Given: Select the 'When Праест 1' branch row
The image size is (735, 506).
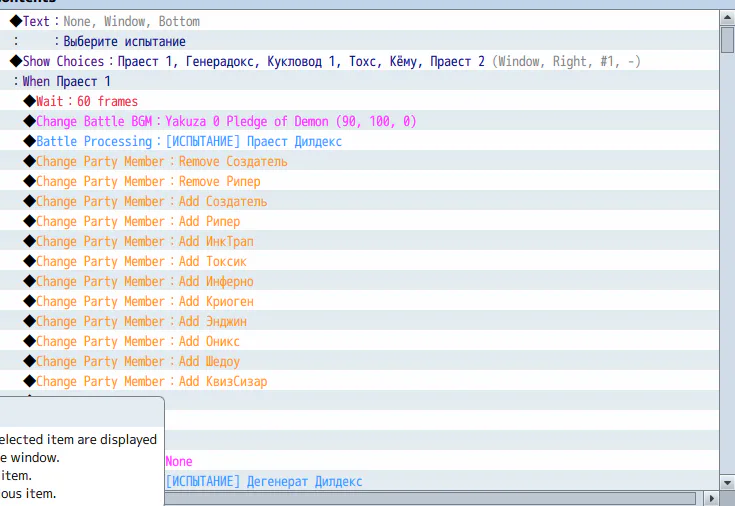Looking at the screenshot, I should [359, 81].
